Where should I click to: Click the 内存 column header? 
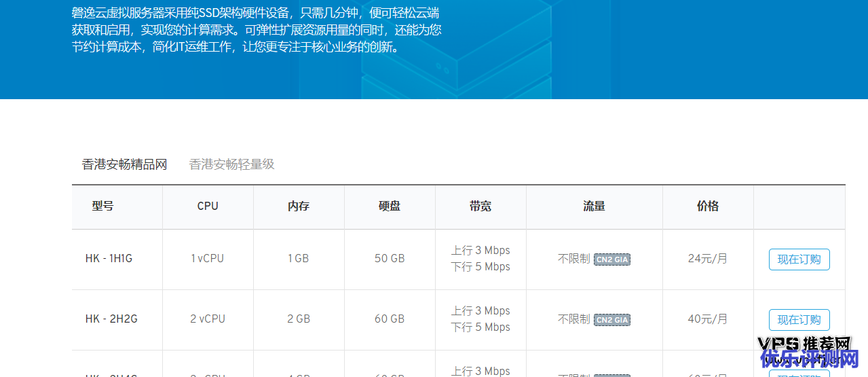coord(299,207)
